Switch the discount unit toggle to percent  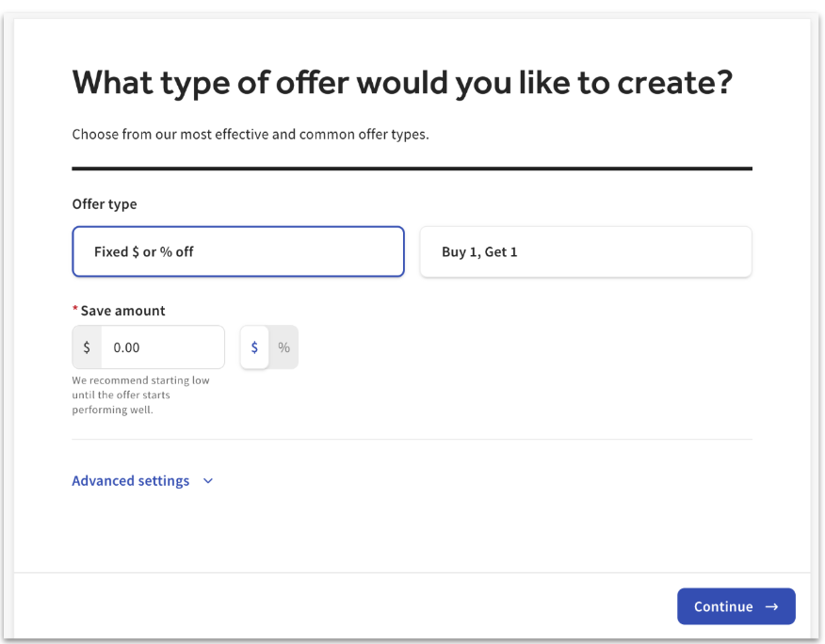tap(283, 347)
